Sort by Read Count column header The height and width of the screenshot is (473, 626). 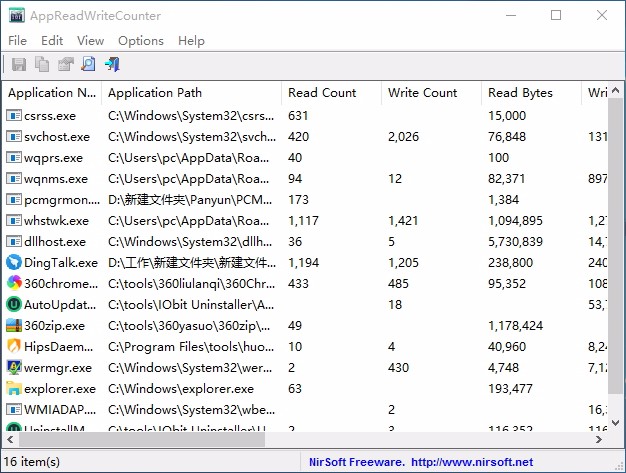pos(332,93)
